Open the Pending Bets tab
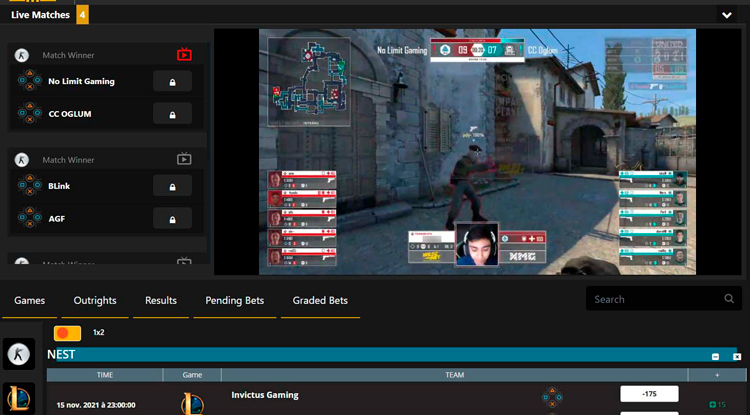 (234, 301)
